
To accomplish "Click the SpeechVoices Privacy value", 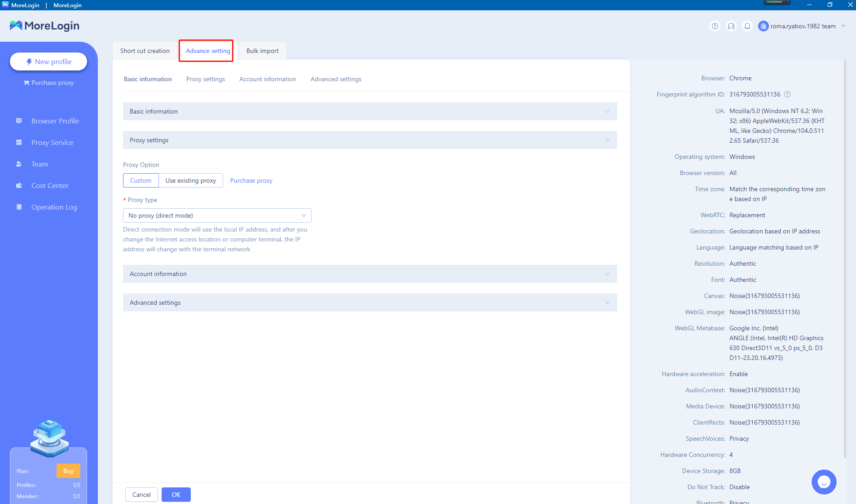I will pos(739,438).
